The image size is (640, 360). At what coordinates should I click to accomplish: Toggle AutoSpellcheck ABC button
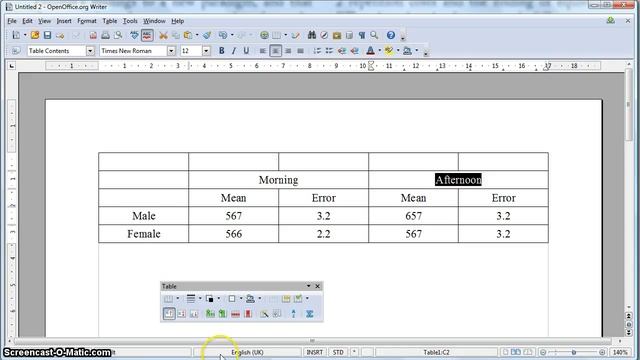pos(147,36)
